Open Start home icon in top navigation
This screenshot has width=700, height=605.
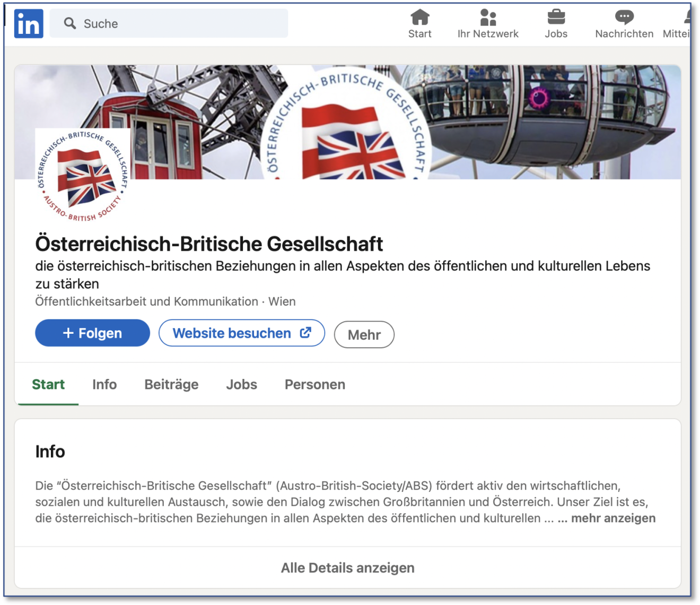click(x=419, y=18)
